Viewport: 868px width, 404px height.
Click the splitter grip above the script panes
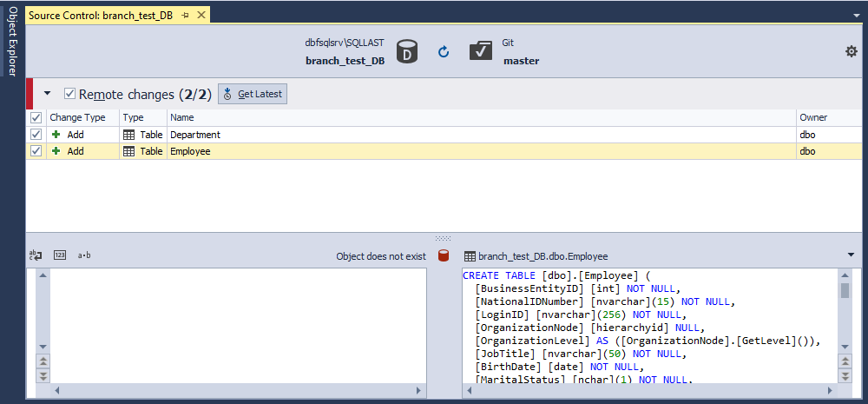pyautogui.click(x=444, y=238)
